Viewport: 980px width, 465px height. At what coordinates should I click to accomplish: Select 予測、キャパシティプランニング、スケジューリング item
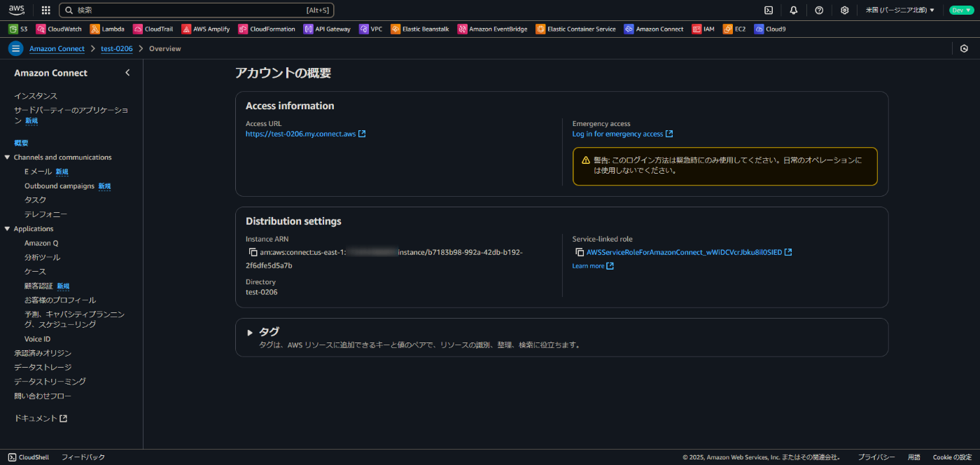click(x=75, y=319)
